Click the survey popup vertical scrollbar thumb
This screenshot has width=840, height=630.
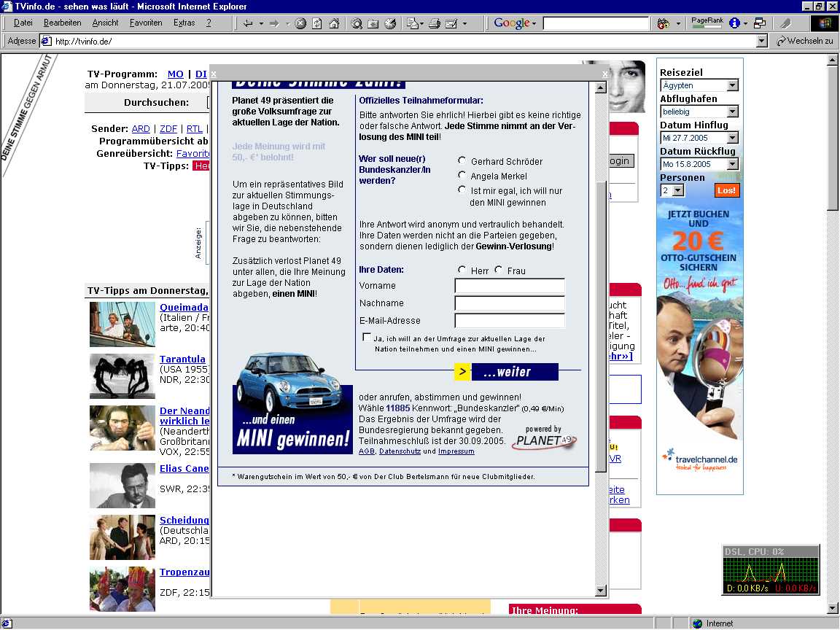click(601, 327)
